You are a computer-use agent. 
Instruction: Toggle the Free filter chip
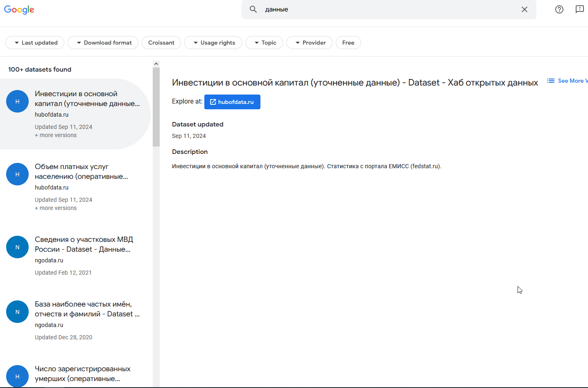coord(348,43)
